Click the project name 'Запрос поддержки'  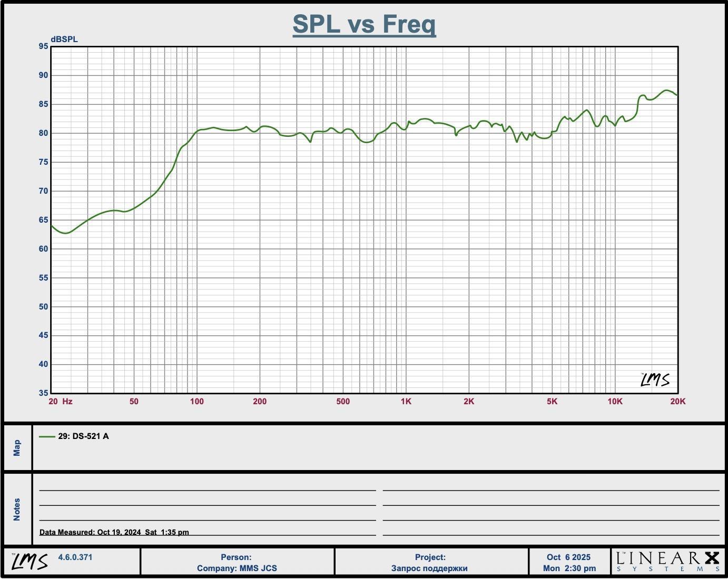[429, 568]
